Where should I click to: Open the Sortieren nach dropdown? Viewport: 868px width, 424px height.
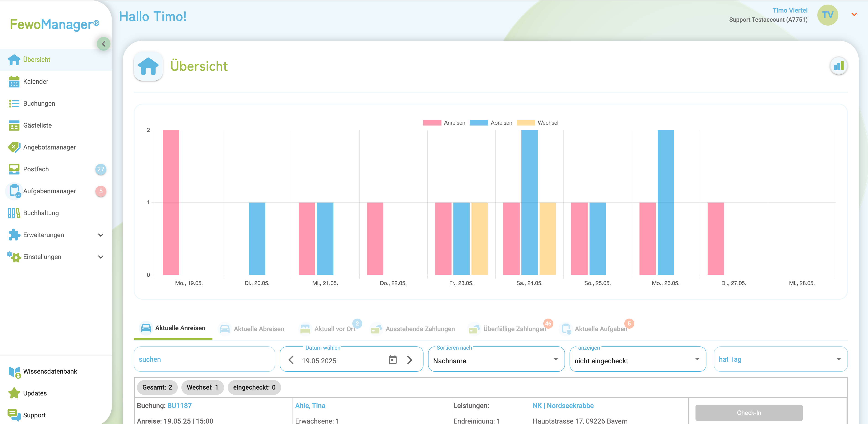496,361
